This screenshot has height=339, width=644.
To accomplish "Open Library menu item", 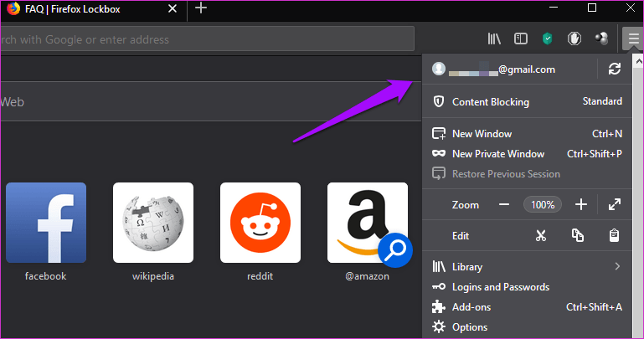I will pyautogui.click(x=527, y=267).
